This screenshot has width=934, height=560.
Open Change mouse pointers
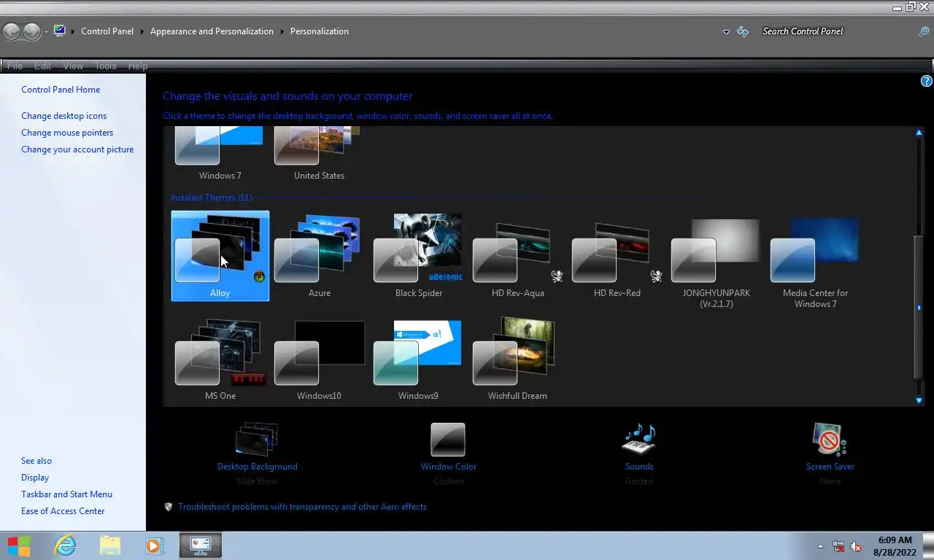67,133
